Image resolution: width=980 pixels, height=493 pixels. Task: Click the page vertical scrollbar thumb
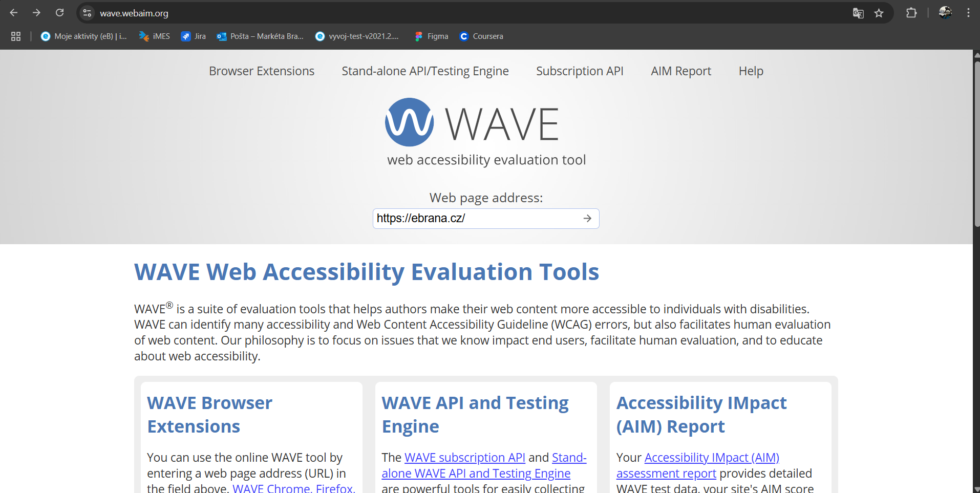[976, 143]
